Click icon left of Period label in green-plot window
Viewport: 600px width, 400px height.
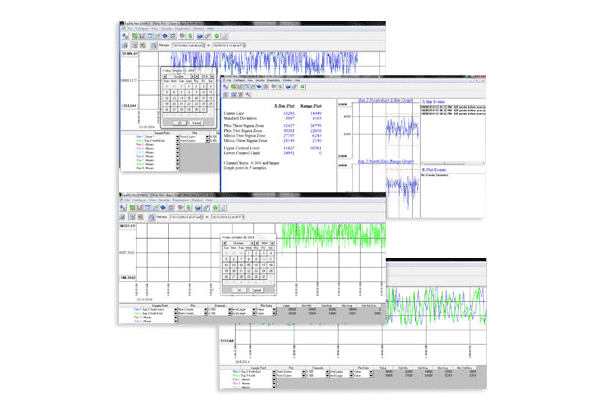pos(152,217)
